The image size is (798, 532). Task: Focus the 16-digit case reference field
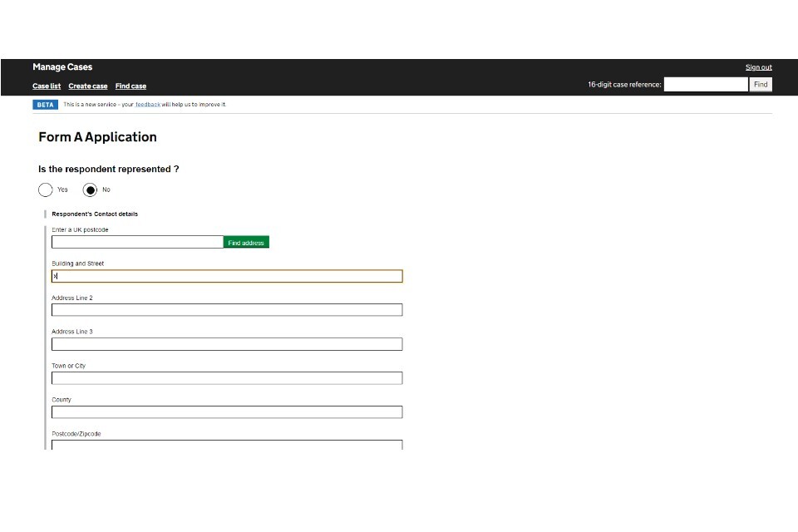point(706,85)
